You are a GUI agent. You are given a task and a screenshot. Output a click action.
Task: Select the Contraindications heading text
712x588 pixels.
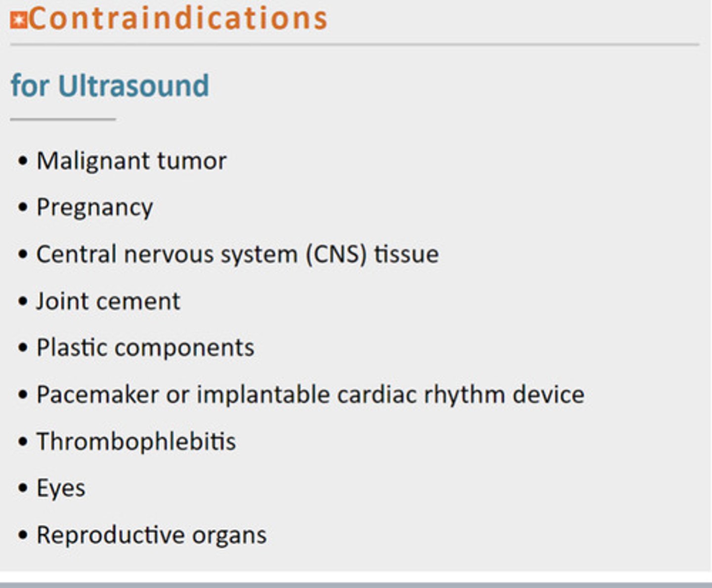click(x=178, y=18)
